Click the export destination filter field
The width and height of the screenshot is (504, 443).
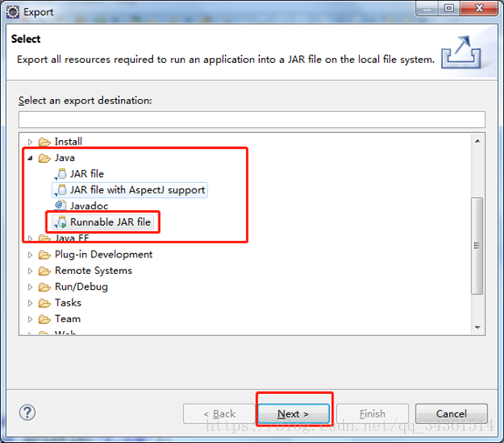click(252, 120)
